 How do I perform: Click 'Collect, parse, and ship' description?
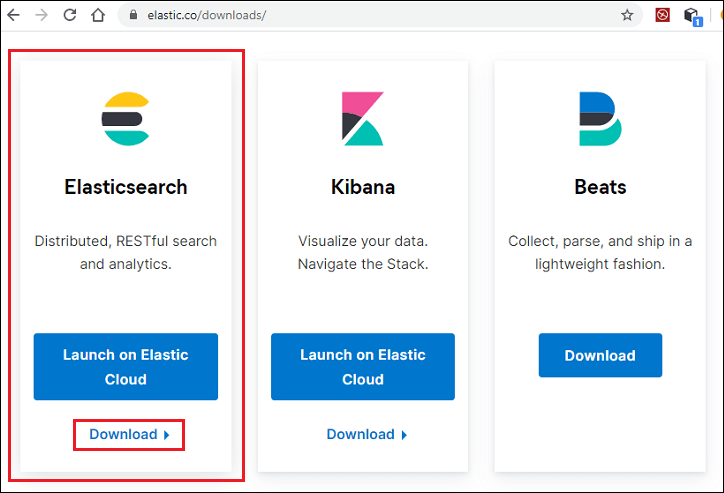pos(600,253)
